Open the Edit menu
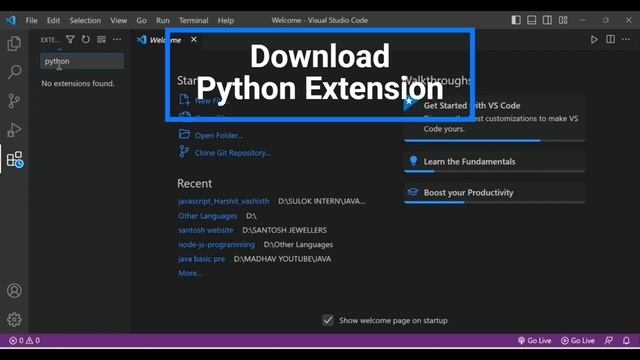This screenshot has width=640, height=360. click(53, 20)
